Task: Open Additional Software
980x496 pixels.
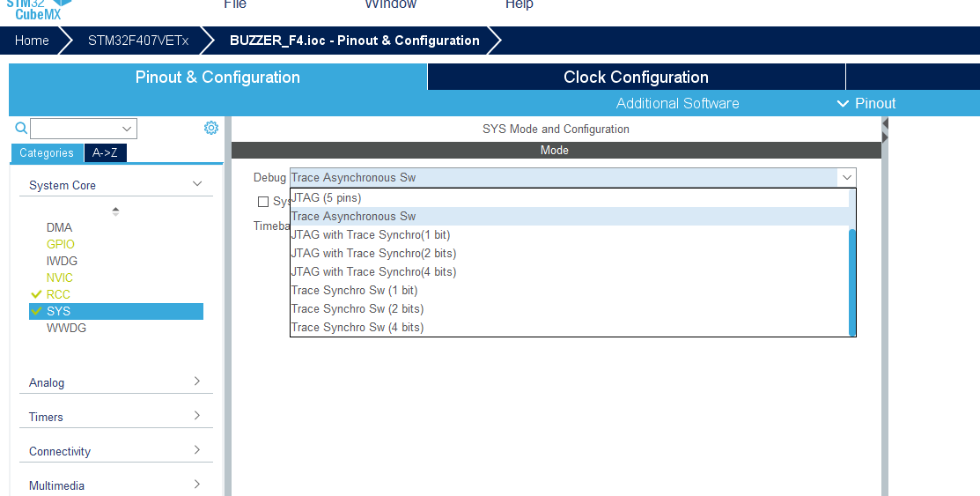Action: tap(677, 103)
